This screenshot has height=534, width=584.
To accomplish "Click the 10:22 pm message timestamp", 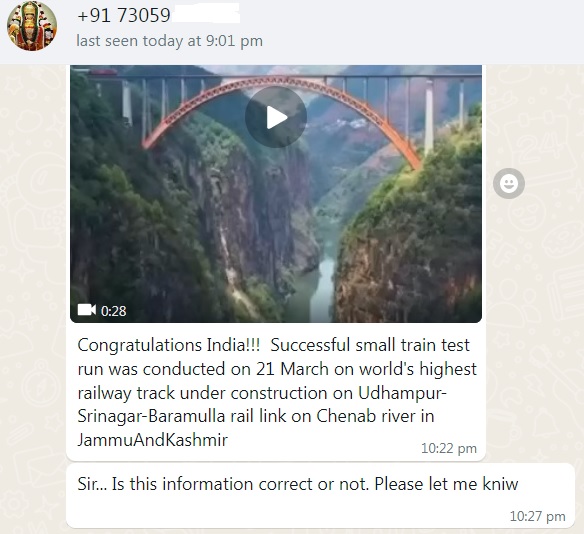I will pos(449,448).
